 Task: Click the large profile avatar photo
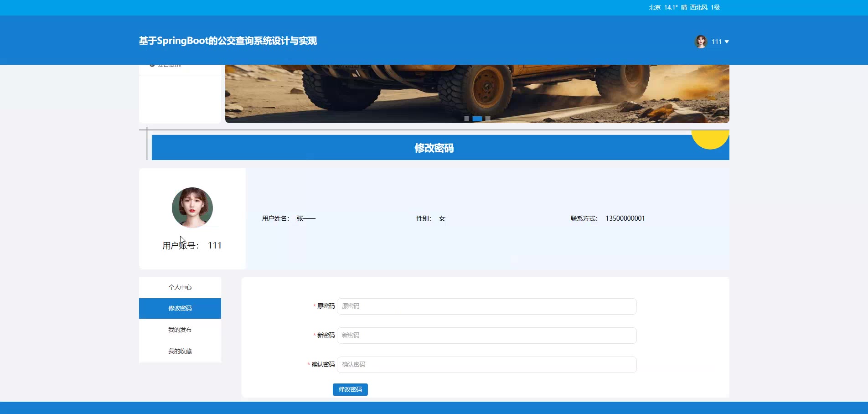pyautogui.click(x=192, y=207)
